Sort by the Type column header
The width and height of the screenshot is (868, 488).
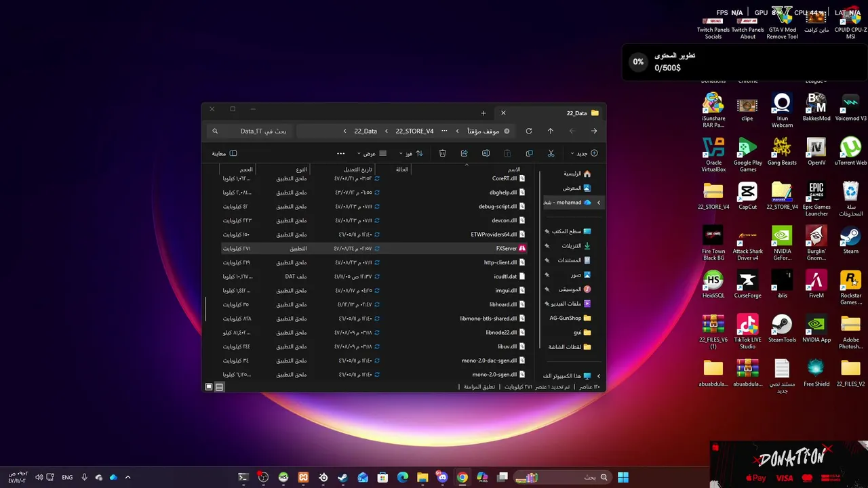coord(301,169)
